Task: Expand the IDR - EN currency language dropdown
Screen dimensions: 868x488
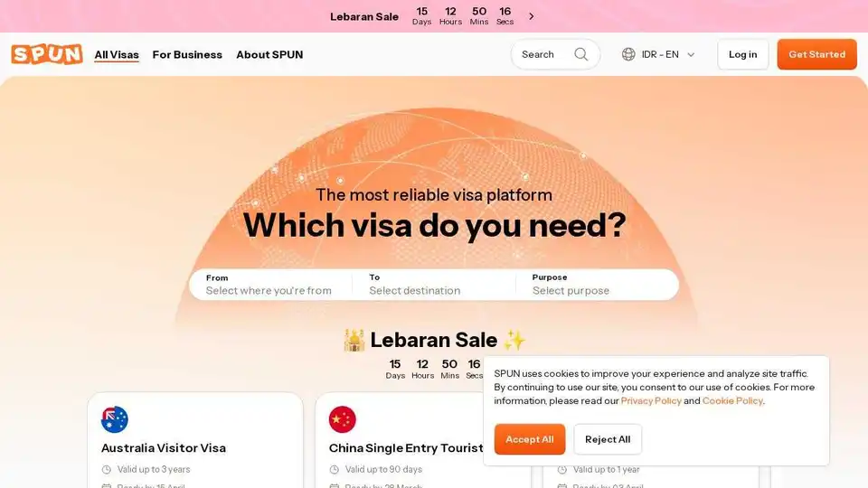Action: 658,54
